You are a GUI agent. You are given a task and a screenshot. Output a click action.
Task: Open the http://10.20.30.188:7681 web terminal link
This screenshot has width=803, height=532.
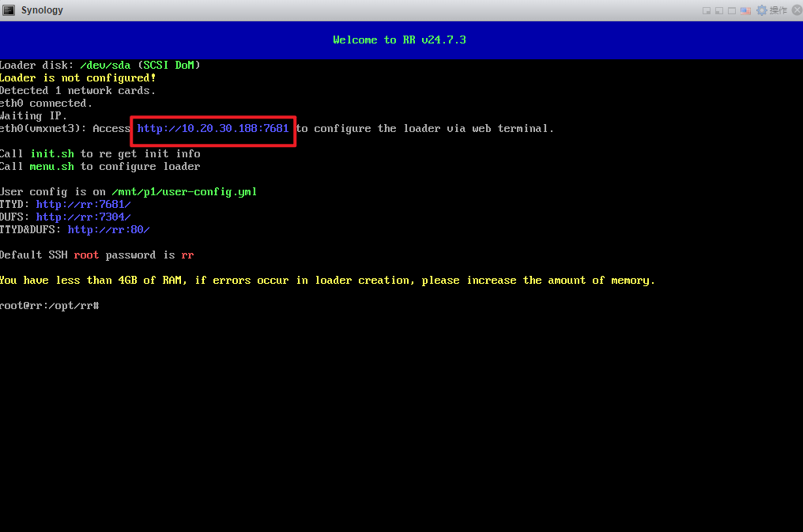[x=213, y=128]
